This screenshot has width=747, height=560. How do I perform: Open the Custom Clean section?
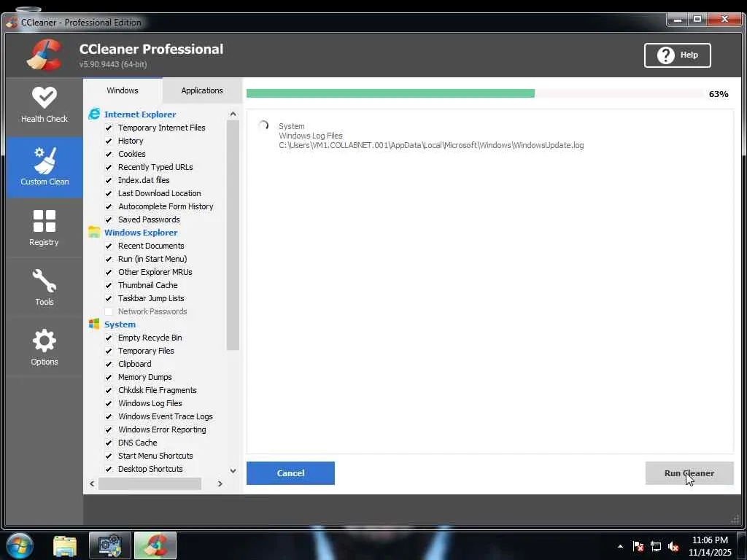44,167
